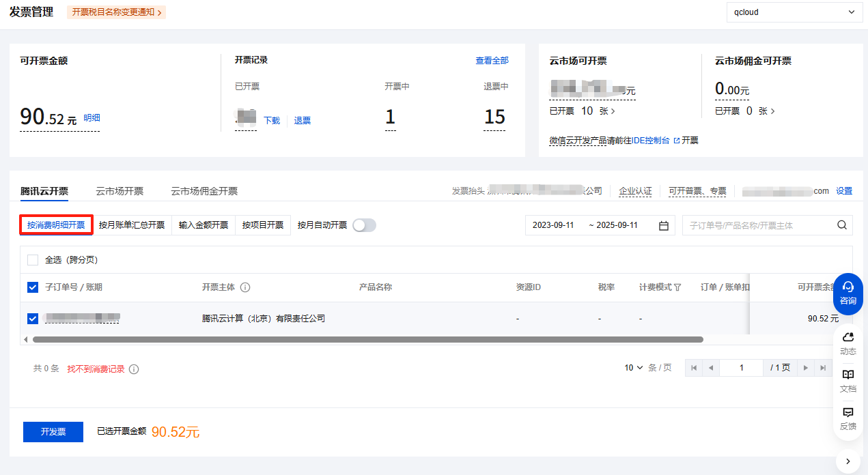
Task: Expand the 10 条/页 page size dropdown
Action: point(634,368)
